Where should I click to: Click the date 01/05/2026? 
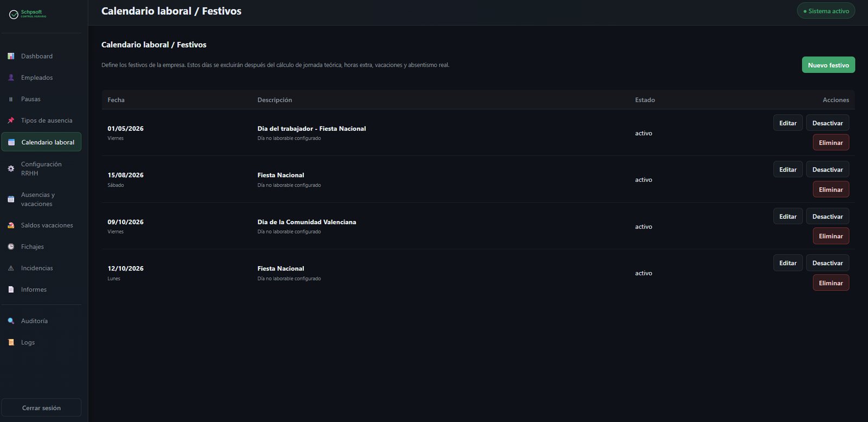[x=125, y=129]
